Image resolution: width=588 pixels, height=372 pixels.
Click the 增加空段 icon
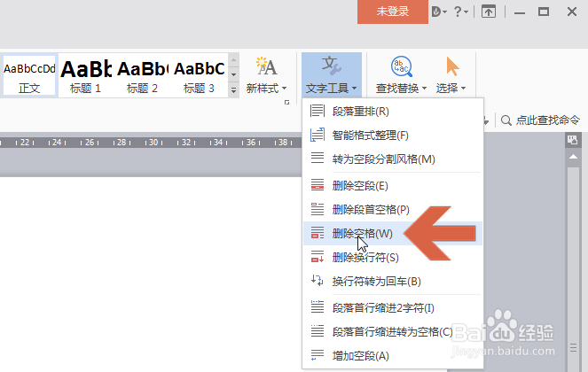point(318,355)
